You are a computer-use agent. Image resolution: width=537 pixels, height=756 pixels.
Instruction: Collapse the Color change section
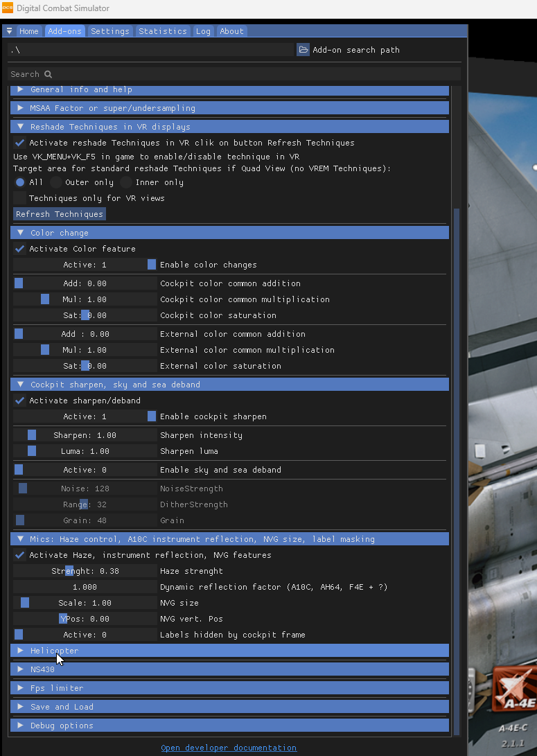coord(229,233)
